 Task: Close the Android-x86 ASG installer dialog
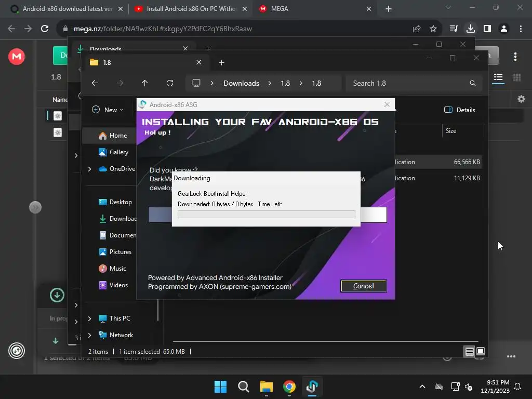tap(387, 104)
